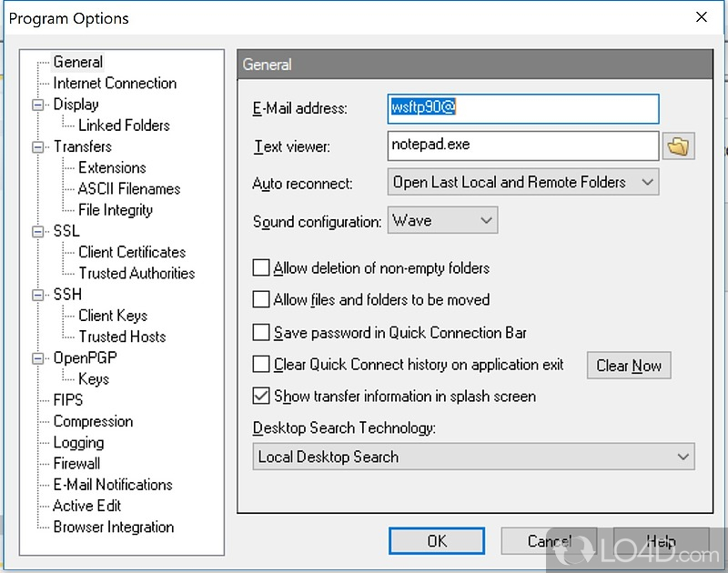The image size is (728, 573).
Task: Select E-Mail Notifications in the tree
Action: click(112, 485)
